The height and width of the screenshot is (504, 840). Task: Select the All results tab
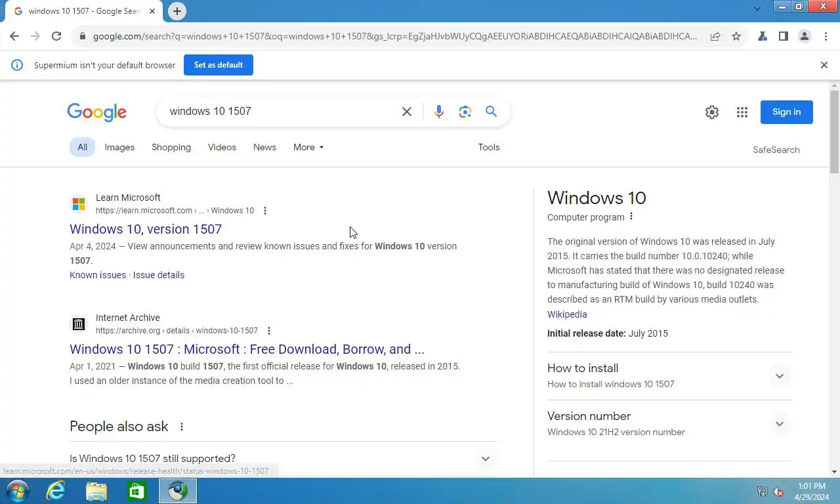coord(82,147)
